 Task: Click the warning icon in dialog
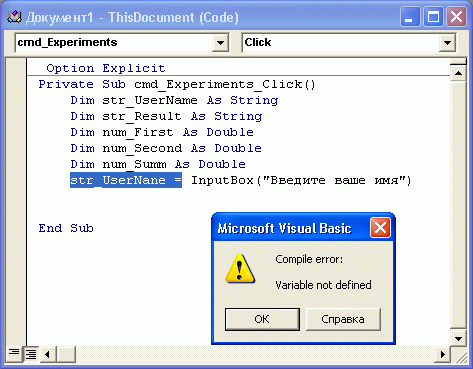click(240, 268)
